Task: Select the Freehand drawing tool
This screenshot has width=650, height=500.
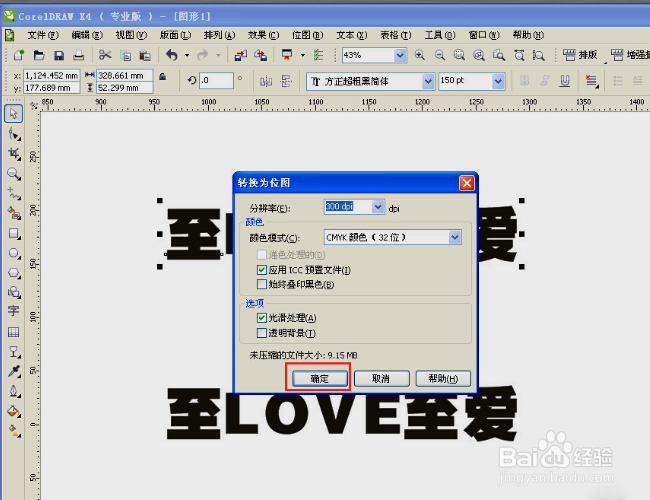Action: [14, 194]
